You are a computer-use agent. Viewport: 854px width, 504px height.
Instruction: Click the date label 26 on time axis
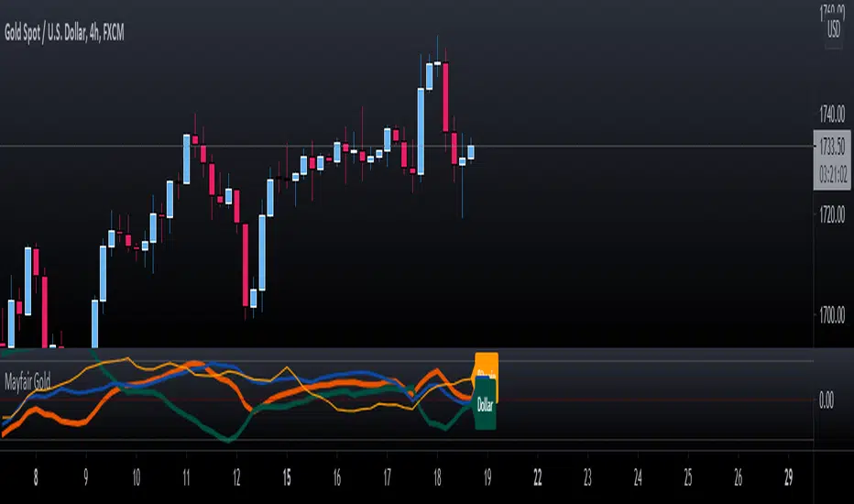738,477
